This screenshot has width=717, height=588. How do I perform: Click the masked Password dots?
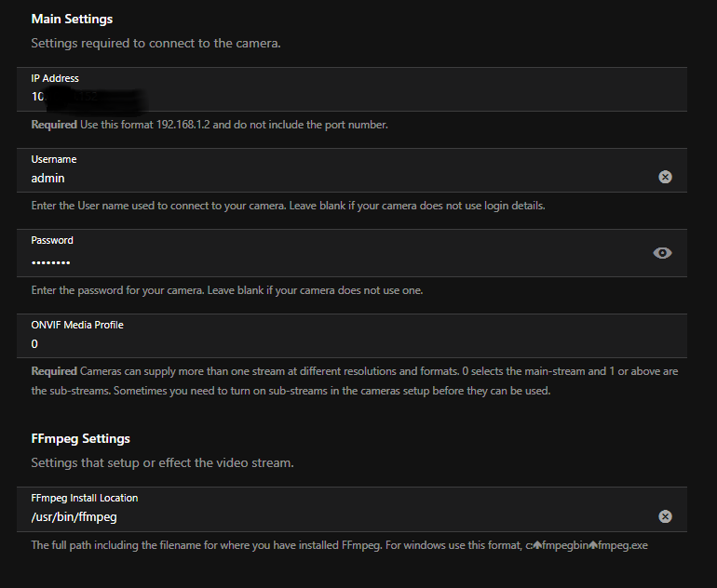pyautogui.click(x=51, y=262)
